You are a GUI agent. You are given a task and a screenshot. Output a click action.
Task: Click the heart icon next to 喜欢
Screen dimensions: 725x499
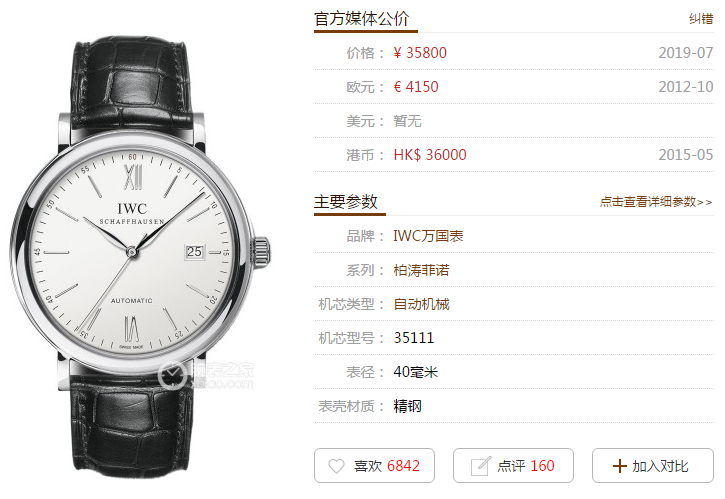[336, 466]
